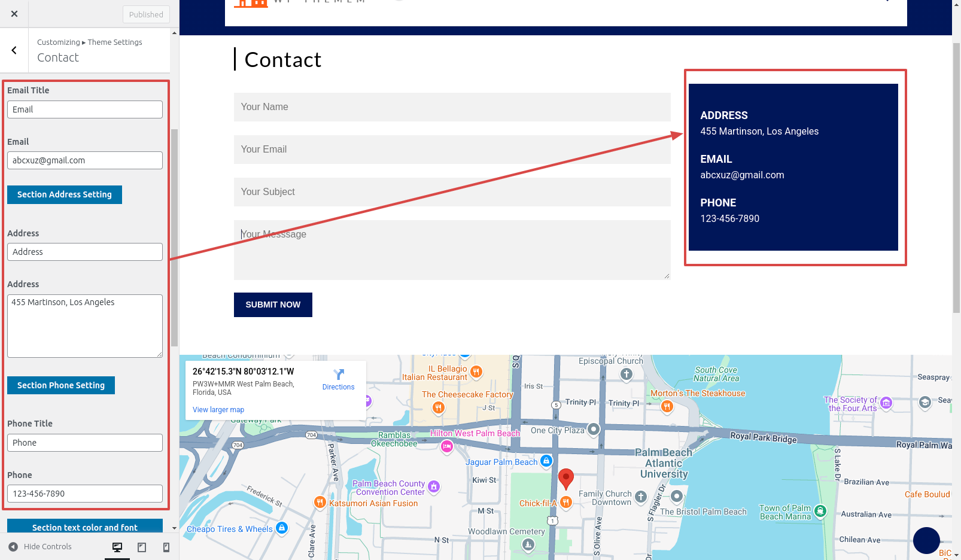The image size is (961, 560).
Task: Click Palm Beach County Convention Center marker
Action: [x=434, y=487]
